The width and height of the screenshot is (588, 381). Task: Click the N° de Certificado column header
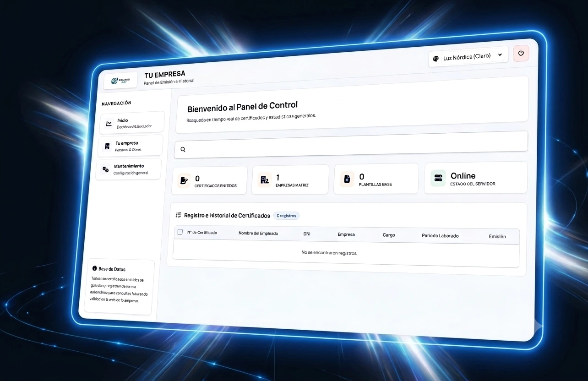(202, 233)
